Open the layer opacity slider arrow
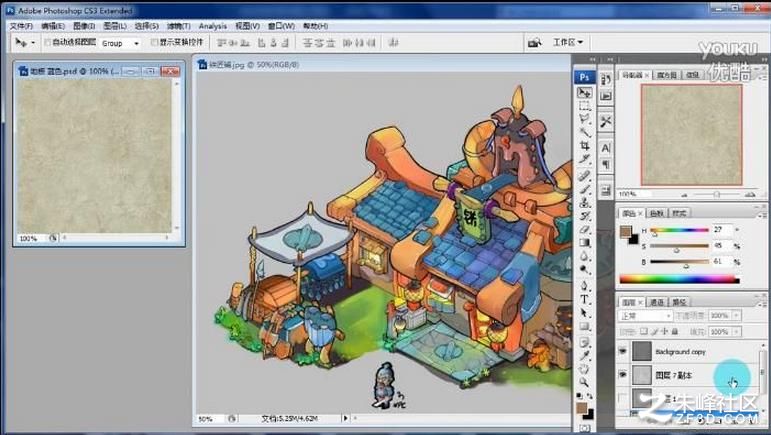 [x=736, y=316]
